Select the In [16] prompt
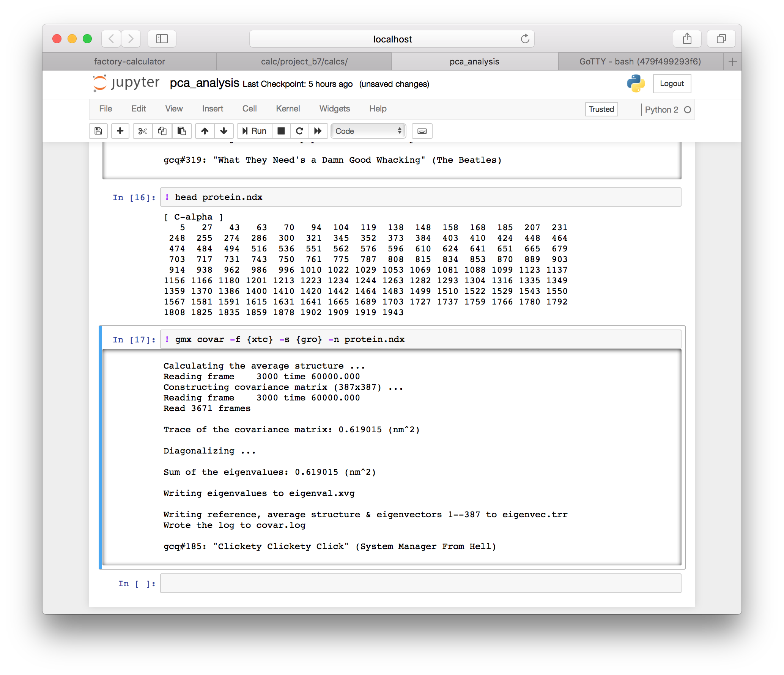This screenshot has width=784, height=675. (x=134, y=198)
